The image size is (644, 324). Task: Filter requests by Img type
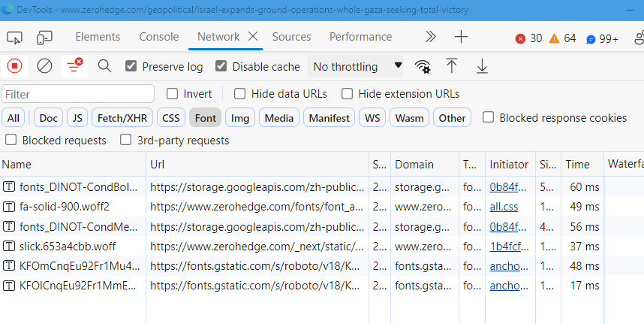click(x=240, y=118)
